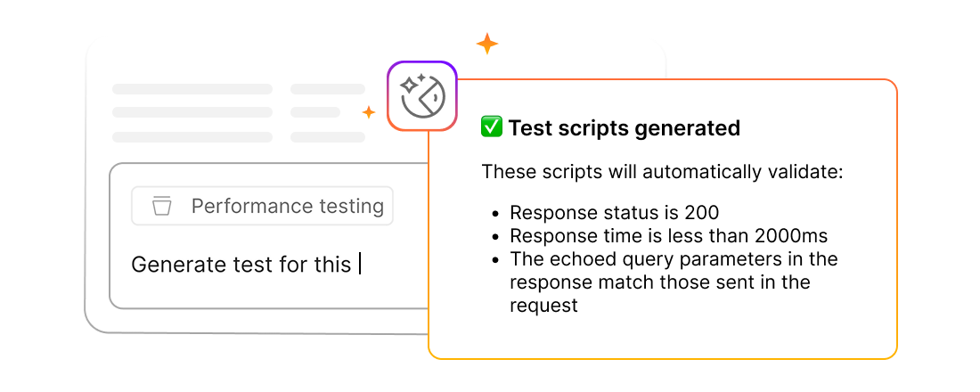
Task: Click the bucket icon beside Performance testing
Action: (x=161, y=206)
